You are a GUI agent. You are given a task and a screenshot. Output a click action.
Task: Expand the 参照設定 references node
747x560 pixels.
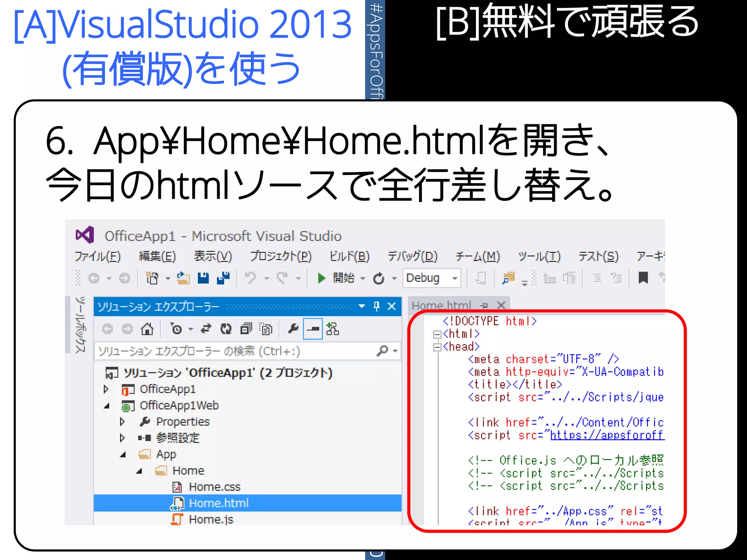pos(123,438)
